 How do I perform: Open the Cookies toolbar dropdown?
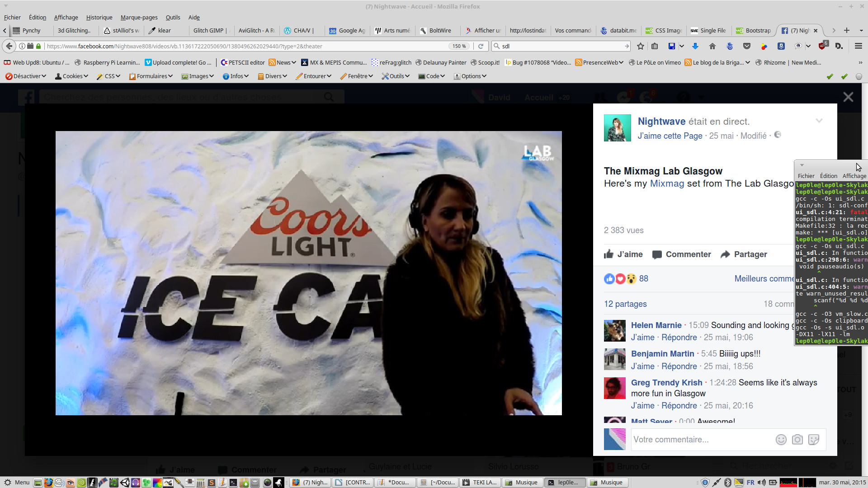tap(71, 76)
